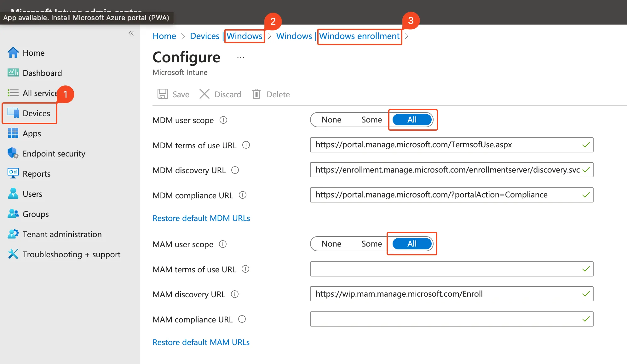Viewport: 627px width, 364px height.
Task: Click the Users person icon
Action: [13, 194]
